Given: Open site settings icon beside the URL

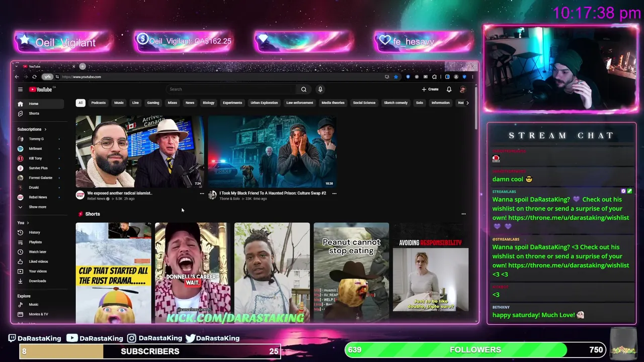Looking at the screenshot, I should [x=57, y=77].
